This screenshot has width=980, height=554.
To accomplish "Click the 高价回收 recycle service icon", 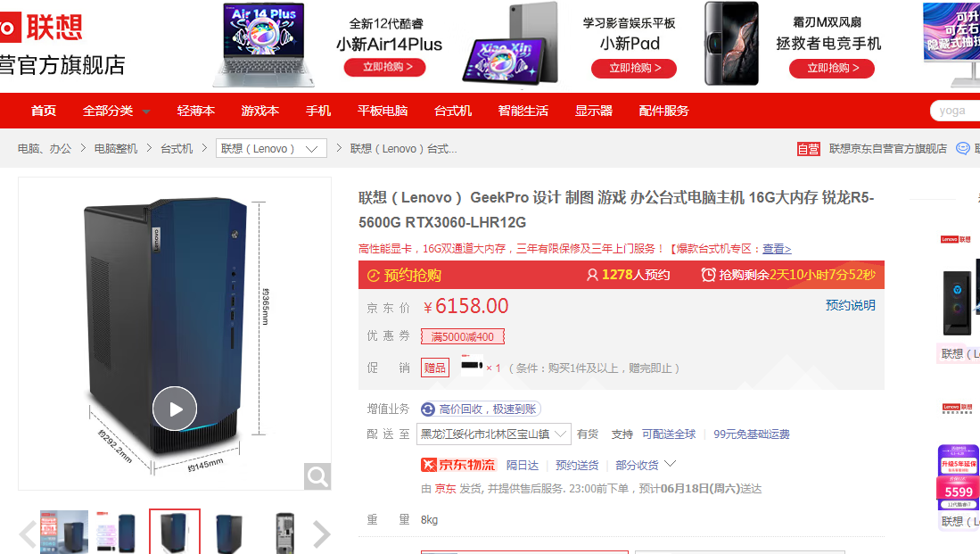I will 427,409.
